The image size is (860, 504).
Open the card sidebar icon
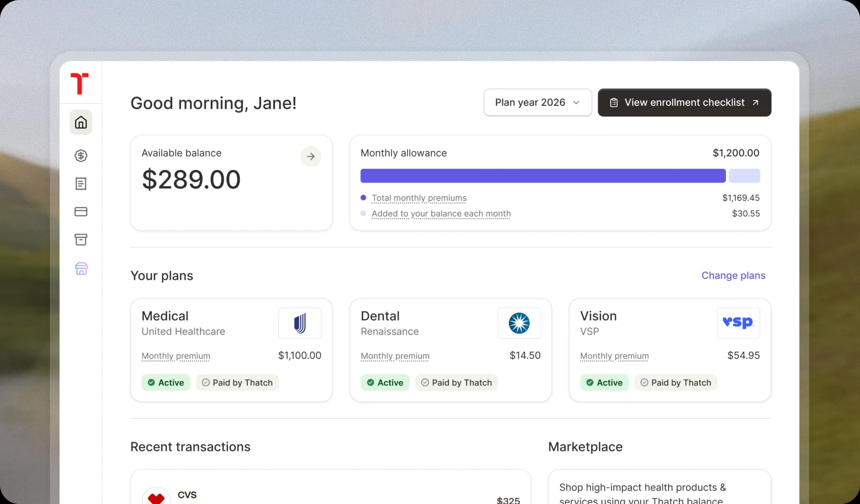tap(81, 212)
